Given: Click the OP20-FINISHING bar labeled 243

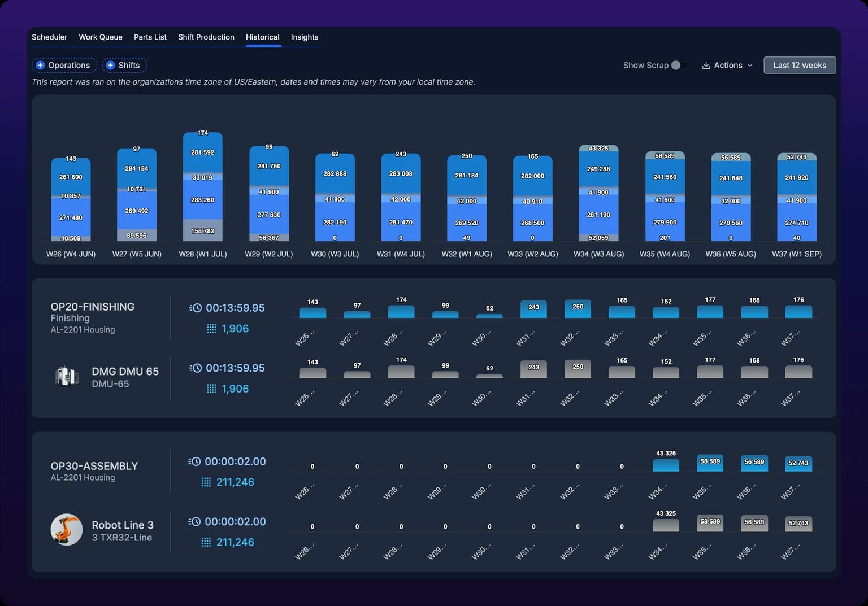Looking at the screenshot, I should click(x=533, y=309).
